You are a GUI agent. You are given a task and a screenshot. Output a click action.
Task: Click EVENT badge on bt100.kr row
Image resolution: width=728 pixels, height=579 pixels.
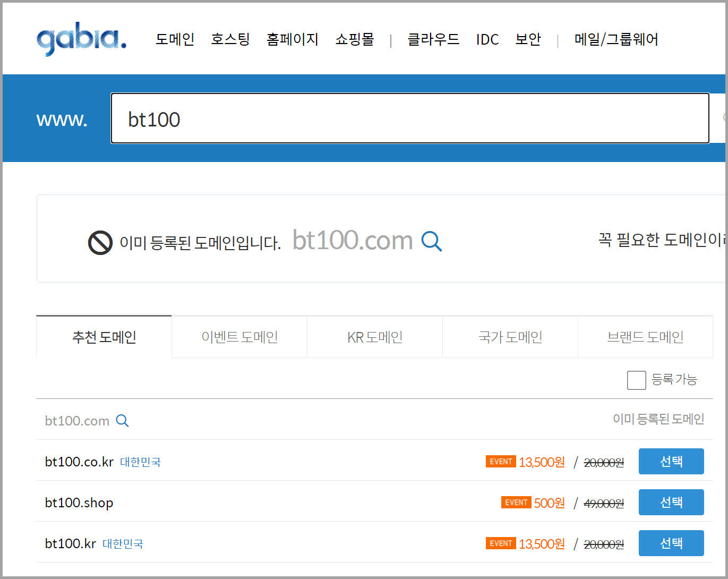point(501,543)
